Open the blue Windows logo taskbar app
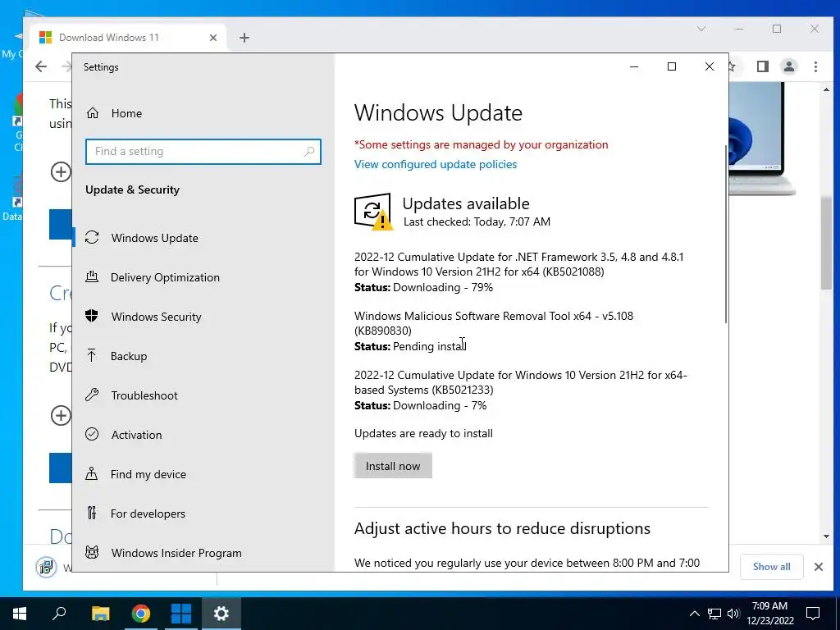The height and width of the screenshot is (630, 840). point(181,614)
